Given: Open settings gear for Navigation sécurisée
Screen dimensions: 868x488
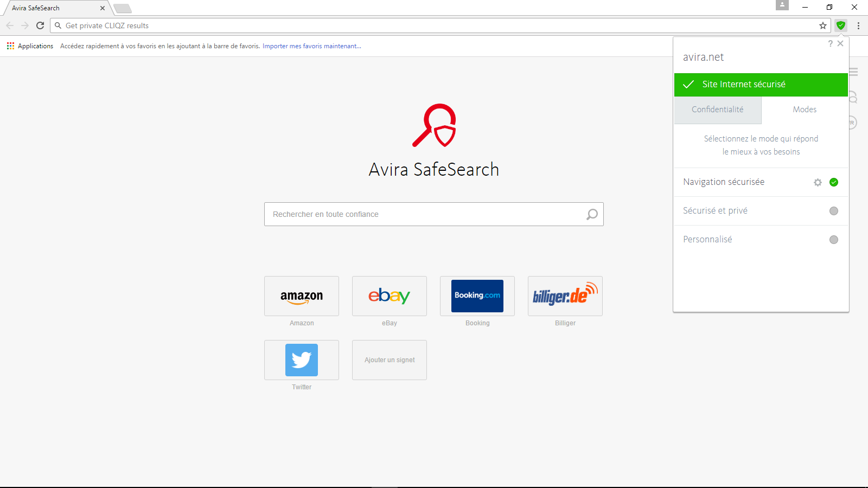Looking at the screenshot, I should coord(818,182).
